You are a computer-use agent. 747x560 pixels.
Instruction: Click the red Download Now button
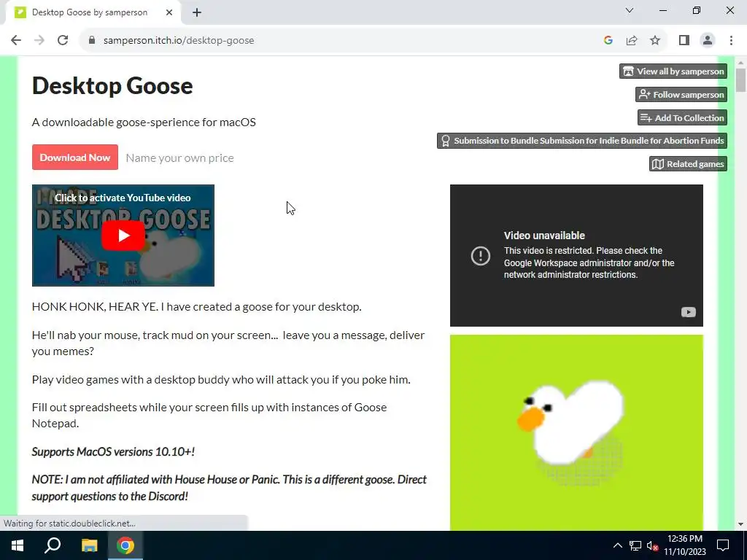75,157
